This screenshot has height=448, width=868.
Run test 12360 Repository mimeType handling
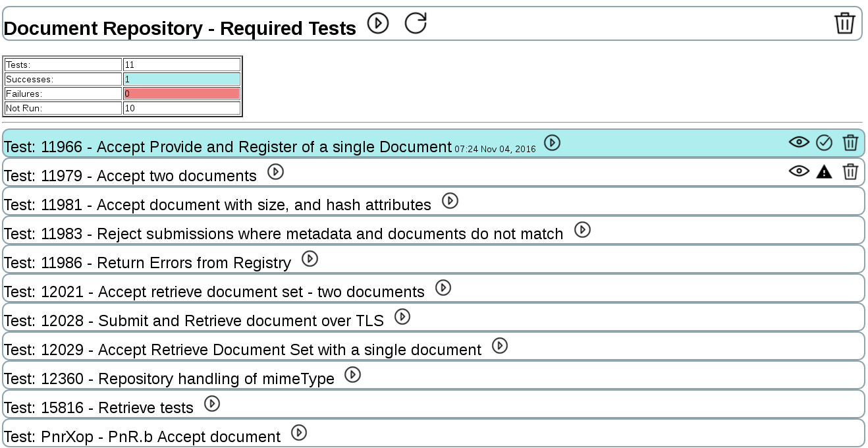[x=354, y=375]
